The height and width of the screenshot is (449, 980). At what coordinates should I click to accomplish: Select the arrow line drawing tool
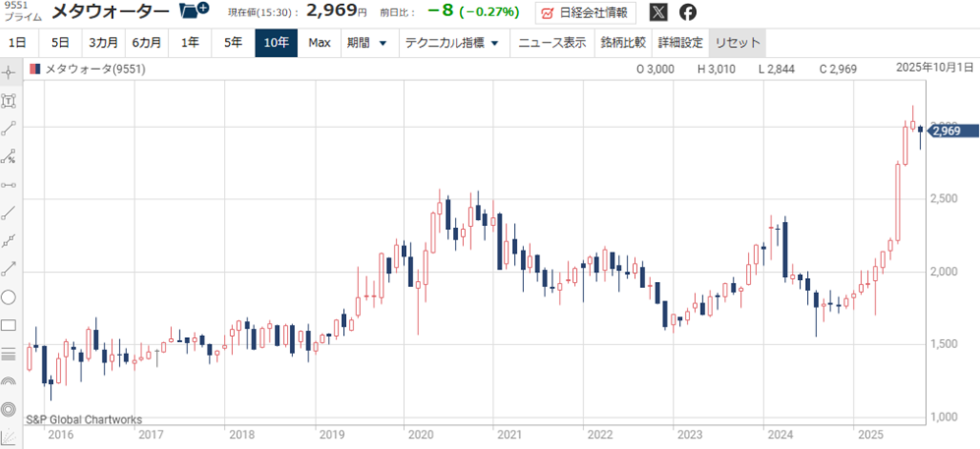(x=9, y=268)
